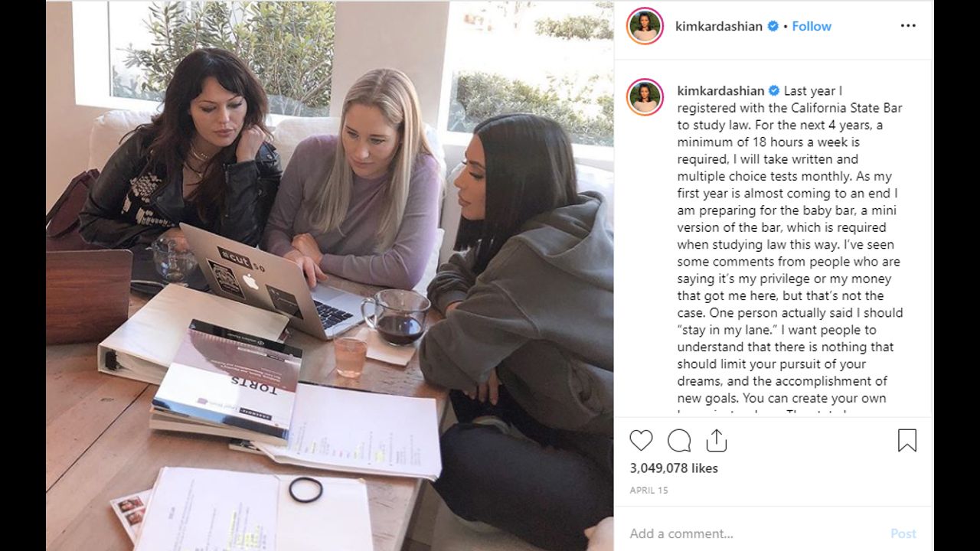Follow the kimkardashian account

(x=812, y=26)
